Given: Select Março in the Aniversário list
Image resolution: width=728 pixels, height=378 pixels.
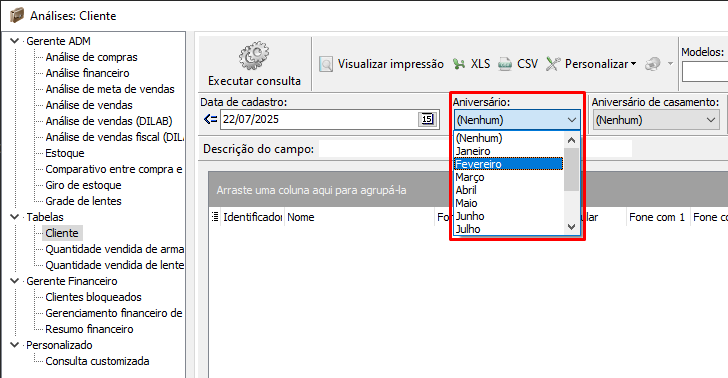Looking at the screenshot, I should pyautogui.click(x=508, y=177).
